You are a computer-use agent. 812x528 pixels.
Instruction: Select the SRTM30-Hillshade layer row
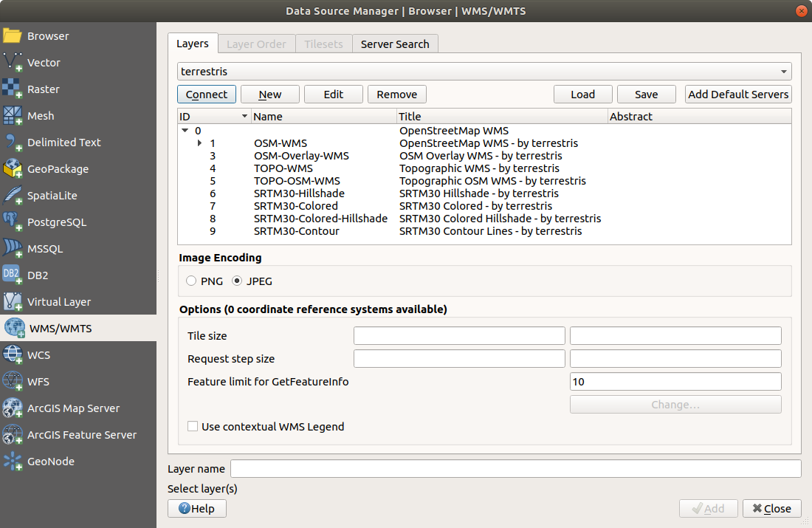pos(299,193)
